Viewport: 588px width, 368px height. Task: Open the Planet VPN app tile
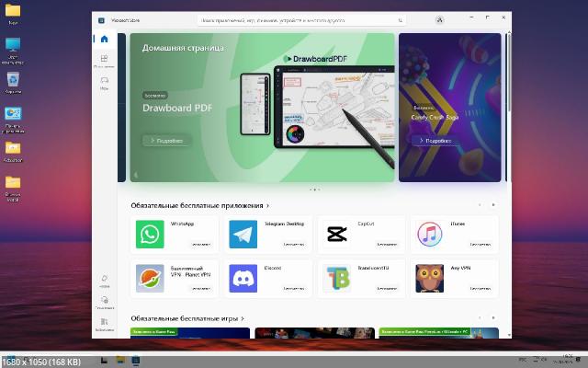[x=174, y=278]
